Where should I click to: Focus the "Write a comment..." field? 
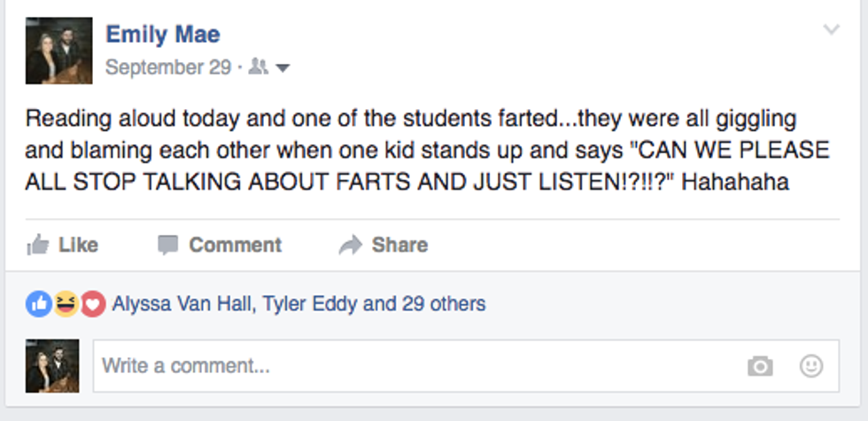click(399, 365)
